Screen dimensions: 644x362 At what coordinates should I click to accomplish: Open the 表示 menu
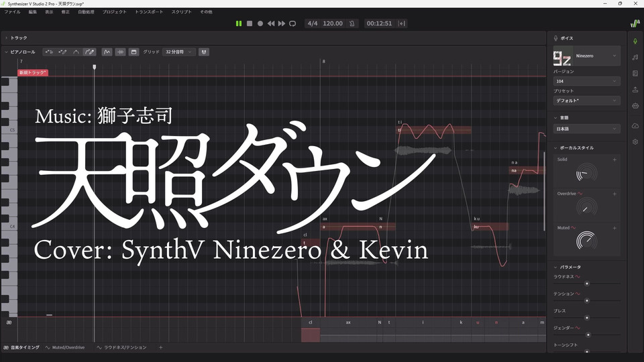pos(49,12)
